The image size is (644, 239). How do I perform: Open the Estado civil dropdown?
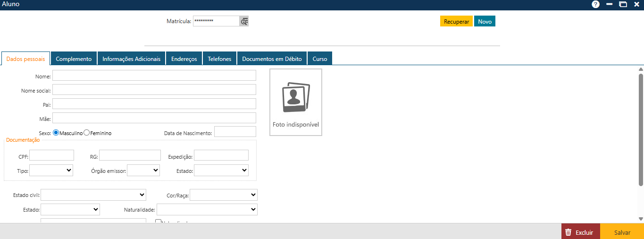click(93, 195)
